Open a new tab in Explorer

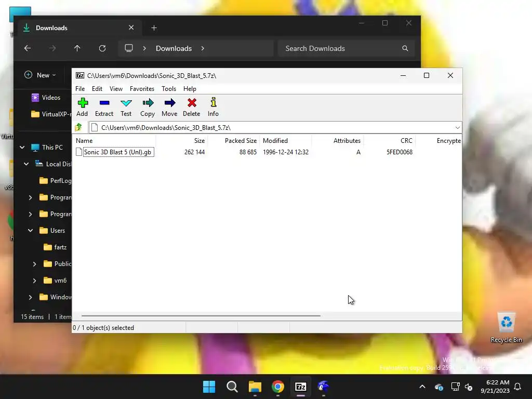click(154, 28)
